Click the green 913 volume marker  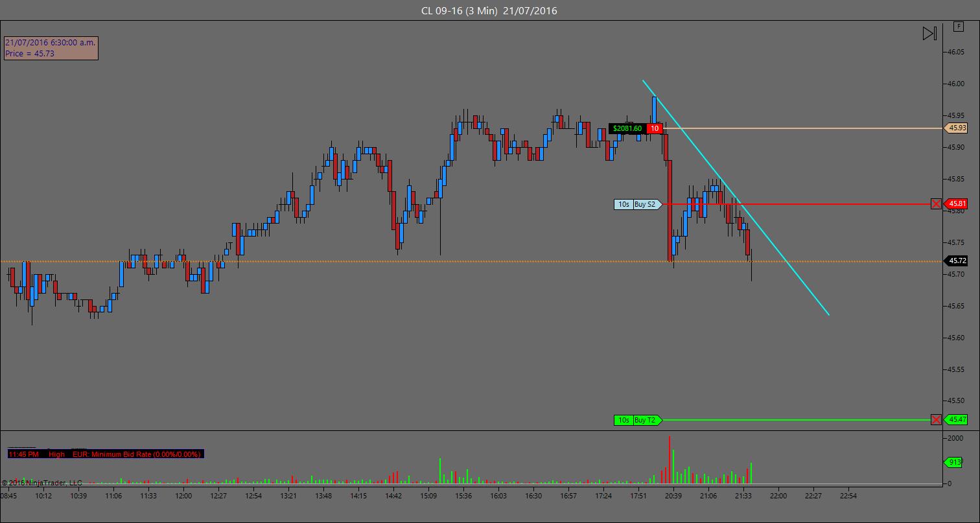click(953, 462)
